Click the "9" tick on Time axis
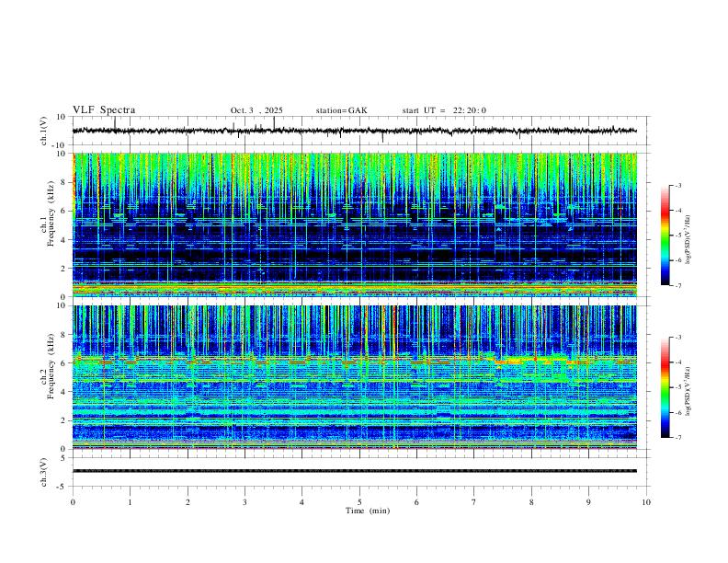The image size is (728, 563). pos(588,502)
